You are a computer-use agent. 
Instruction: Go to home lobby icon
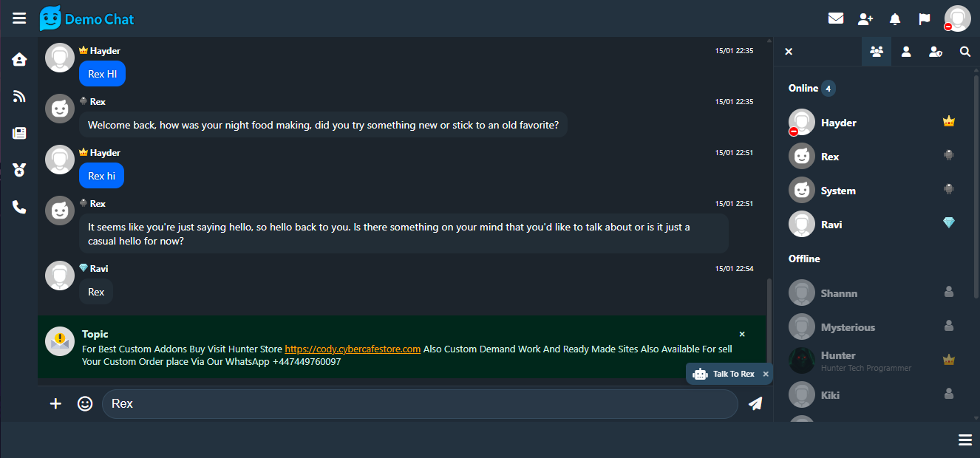pyautogui.click(x=19, y=59)
